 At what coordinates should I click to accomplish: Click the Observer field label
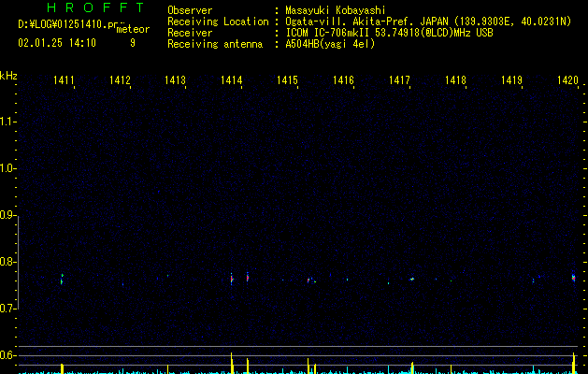(190, 10)
